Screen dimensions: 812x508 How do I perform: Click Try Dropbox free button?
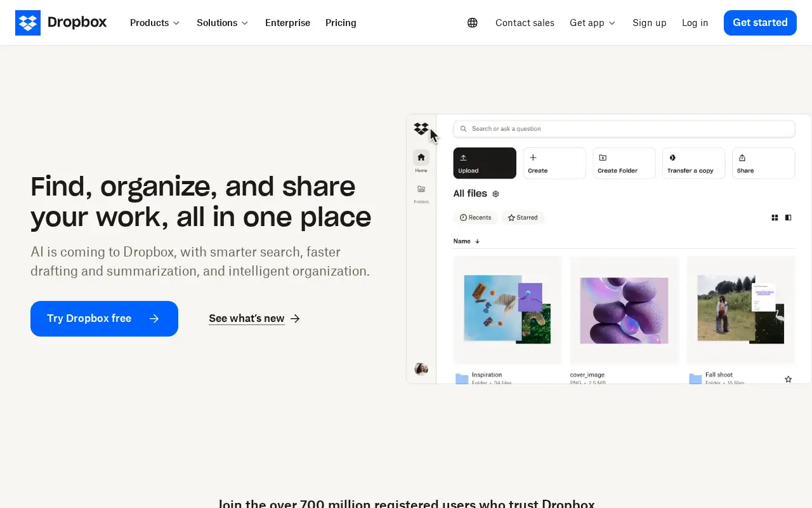coord(104,319)
